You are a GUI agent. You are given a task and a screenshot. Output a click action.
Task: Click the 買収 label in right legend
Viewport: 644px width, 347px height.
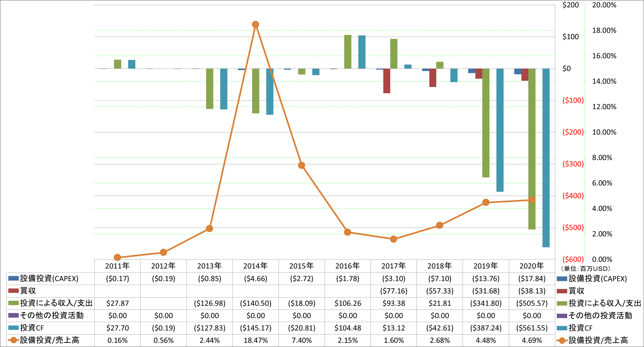[x=576, y=291]
